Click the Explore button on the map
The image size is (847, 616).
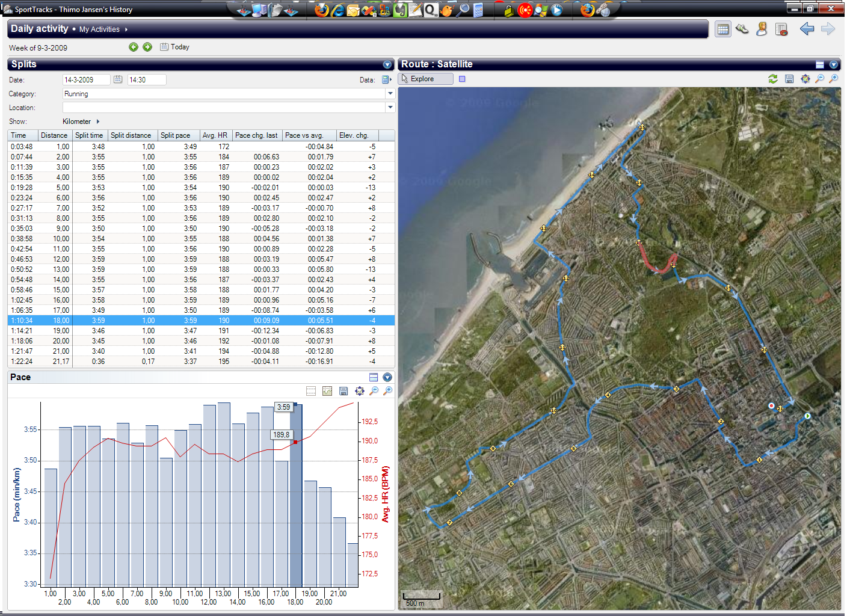(x=427, y=79)
